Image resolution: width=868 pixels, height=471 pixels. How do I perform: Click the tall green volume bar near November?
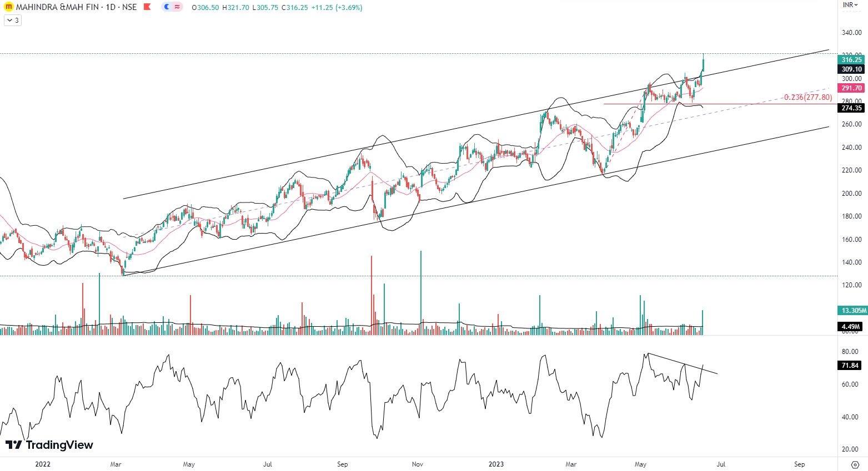[x=421, y=293]
